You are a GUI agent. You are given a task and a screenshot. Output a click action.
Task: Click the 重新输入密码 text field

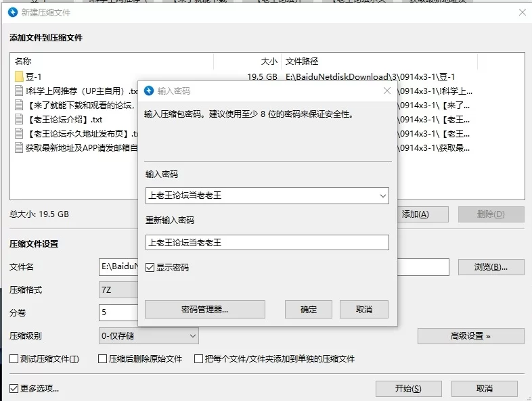[x=267, y=243]
